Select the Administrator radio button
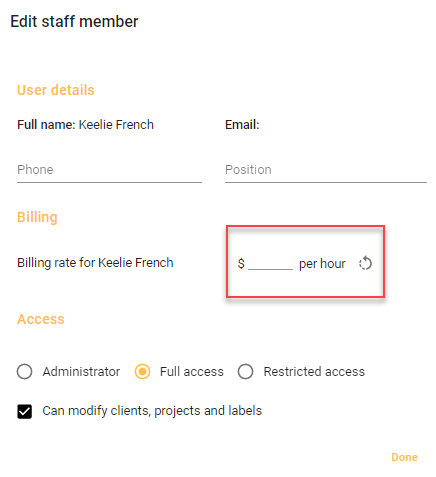Image resolution: width=436 pixels, height=477 pixels. [x=24, y=371]
